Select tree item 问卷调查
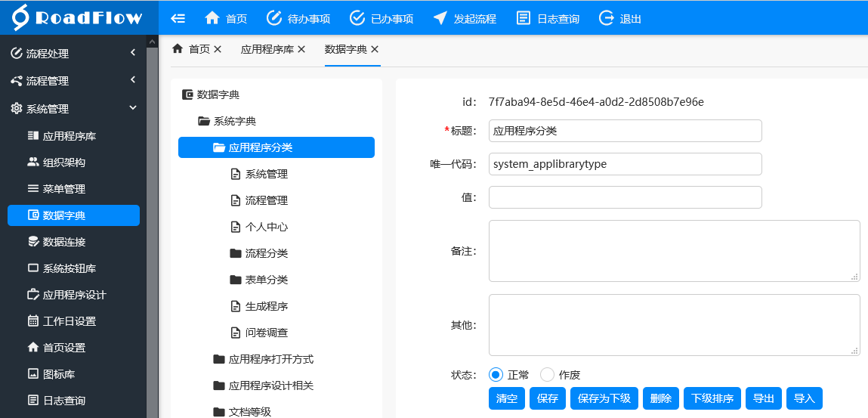 point(266,333)
